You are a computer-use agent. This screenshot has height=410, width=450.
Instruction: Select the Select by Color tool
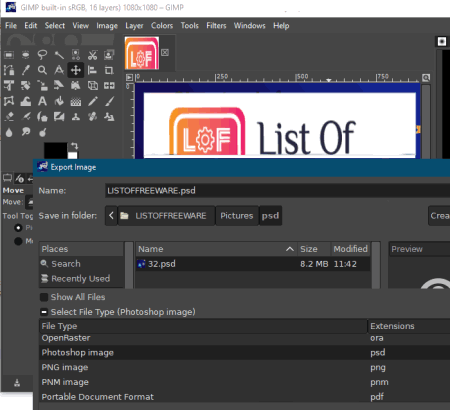pos(76,55)
